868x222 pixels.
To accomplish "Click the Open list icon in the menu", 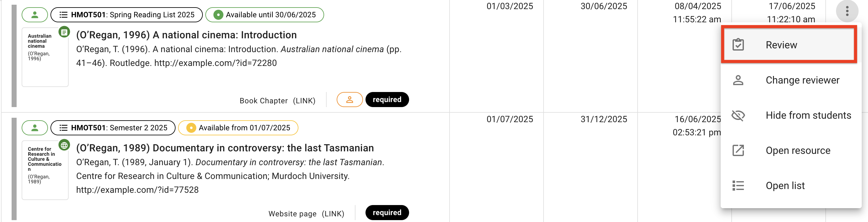I will 739,185.
